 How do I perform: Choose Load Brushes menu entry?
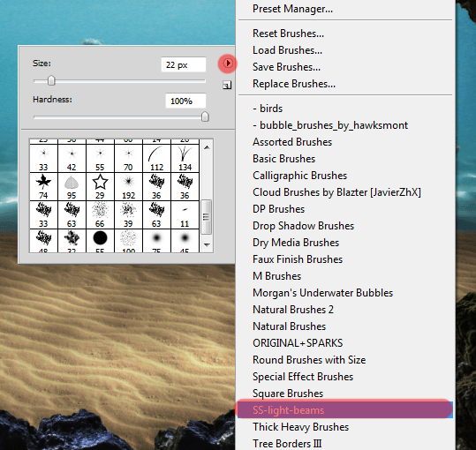coord(287,50)
